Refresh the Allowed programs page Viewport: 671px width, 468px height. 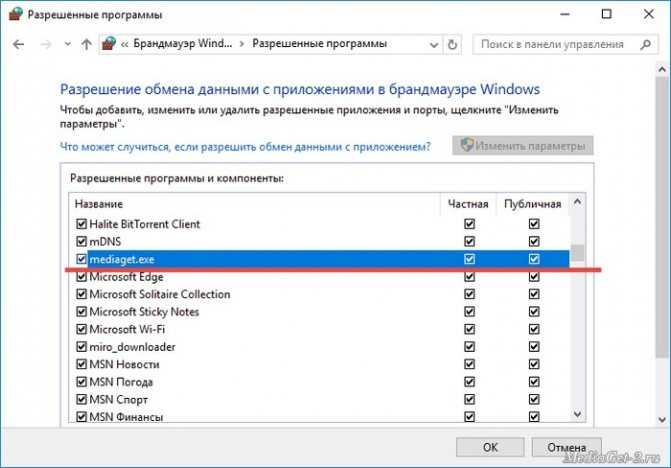click(x=452, y=44)
